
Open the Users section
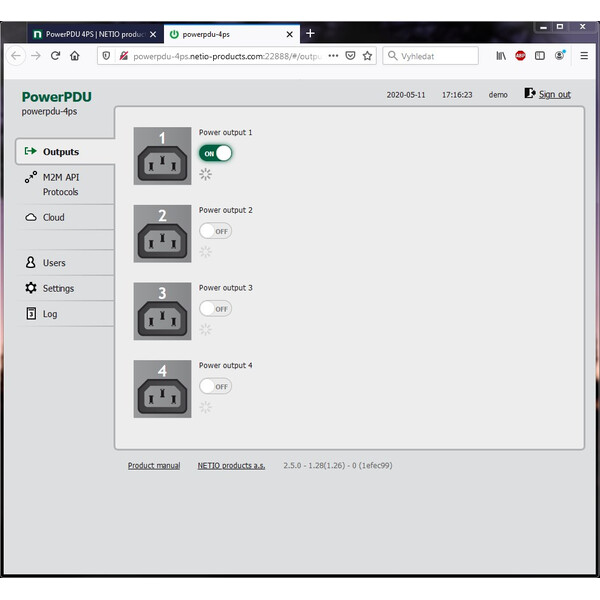tap(54, 263)
